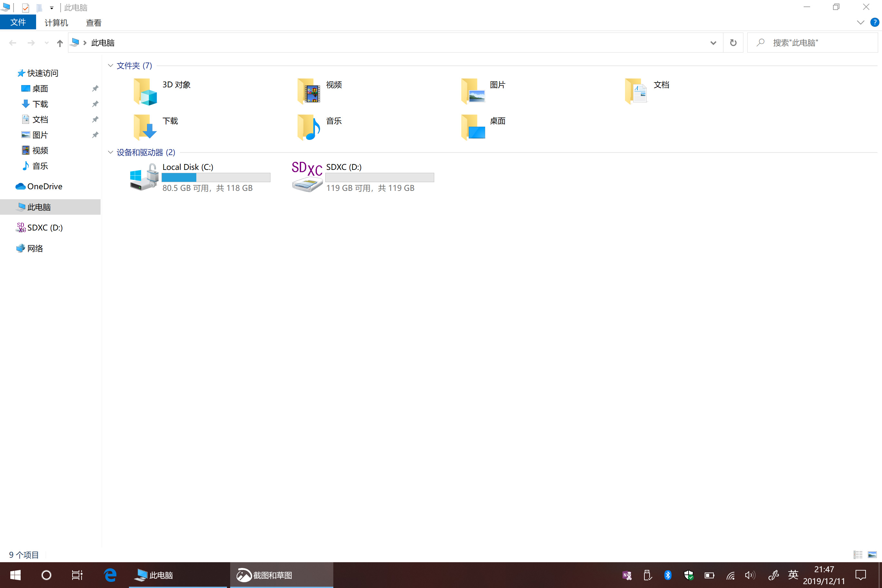Open Task View on taskbar
This screenshot has height=588, width=882.
tap(77, 575)
